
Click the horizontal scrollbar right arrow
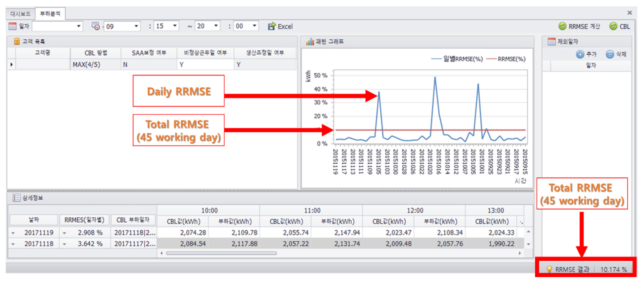click(520, 253)
